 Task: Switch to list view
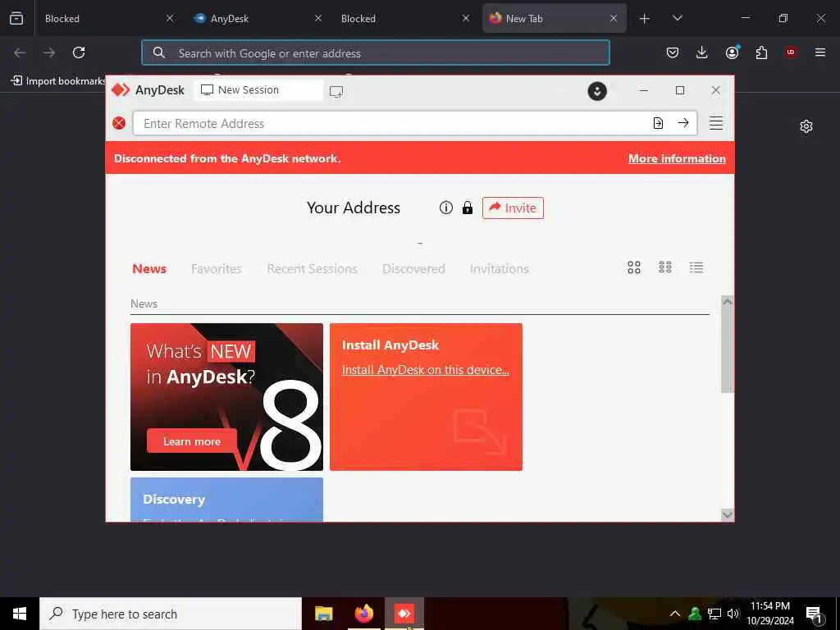(696, 267)
